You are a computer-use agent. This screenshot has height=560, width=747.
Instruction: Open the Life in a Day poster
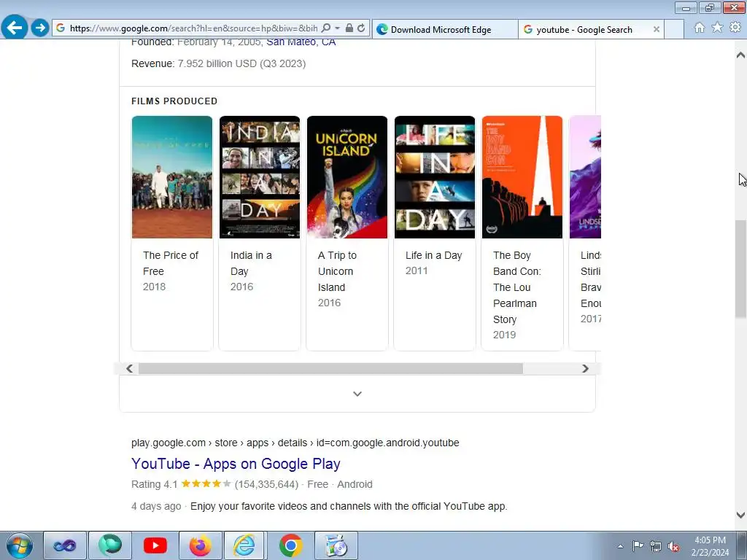pos(435,176)
